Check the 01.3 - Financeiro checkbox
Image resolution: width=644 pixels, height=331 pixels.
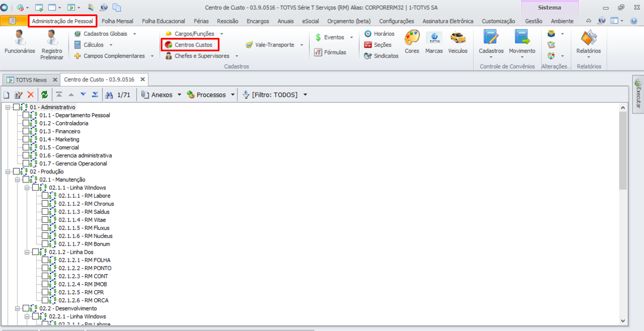tap(26, 131)
